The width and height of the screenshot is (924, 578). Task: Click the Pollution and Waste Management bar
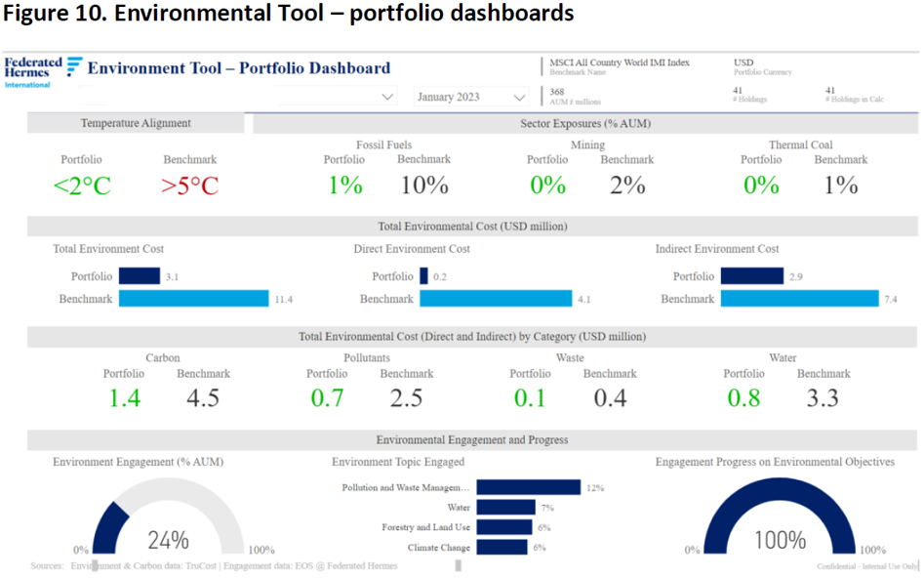pyautogui.click(x=529, y=487)
